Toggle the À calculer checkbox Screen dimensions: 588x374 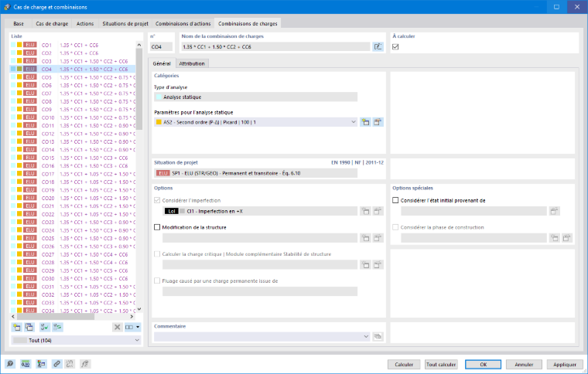(x=395, y=47)
